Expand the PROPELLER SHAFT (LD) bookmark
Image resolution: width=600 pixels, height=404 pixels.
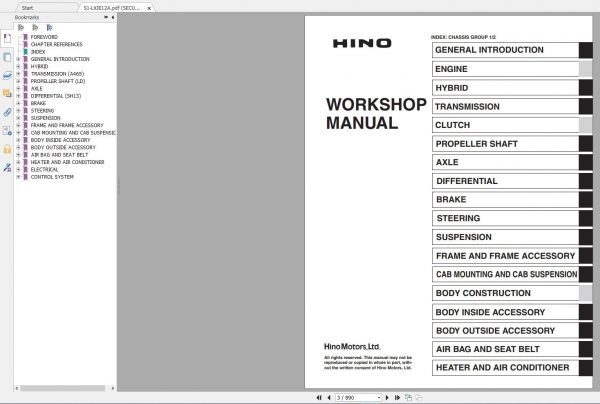18,81
